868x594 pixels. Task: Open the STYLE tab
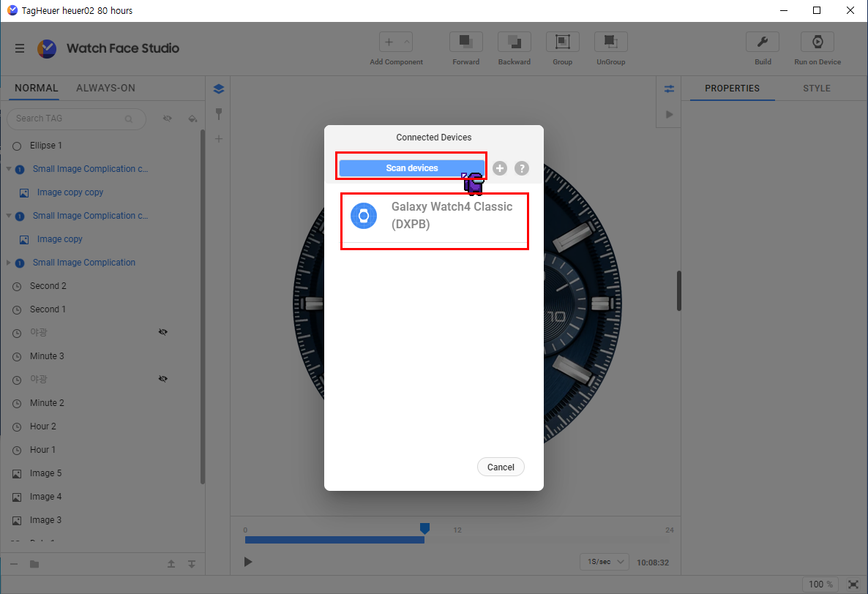point(817,89)
